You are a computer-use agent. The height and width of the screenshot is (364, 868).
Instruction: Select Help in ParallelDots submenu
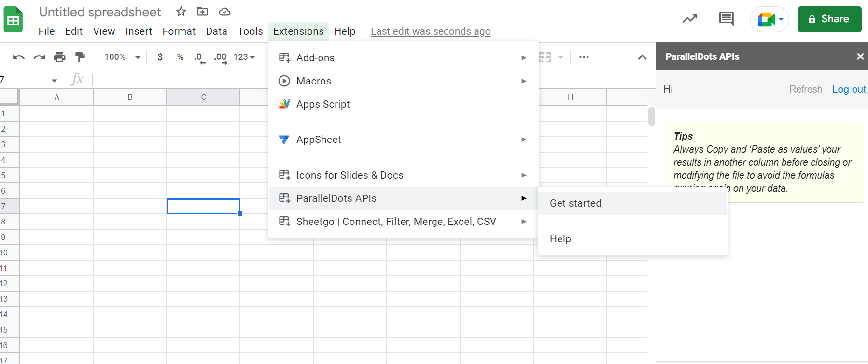[x=632, y=239]
